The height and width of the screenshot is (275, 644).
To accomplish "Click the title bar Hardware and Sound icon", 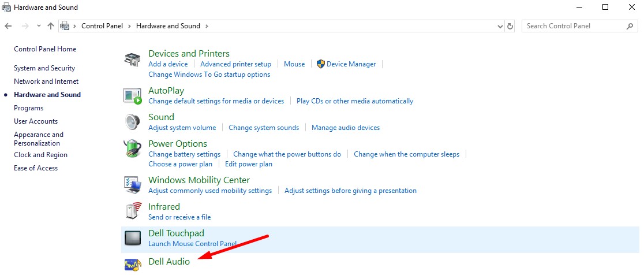I will click(6, 8).
